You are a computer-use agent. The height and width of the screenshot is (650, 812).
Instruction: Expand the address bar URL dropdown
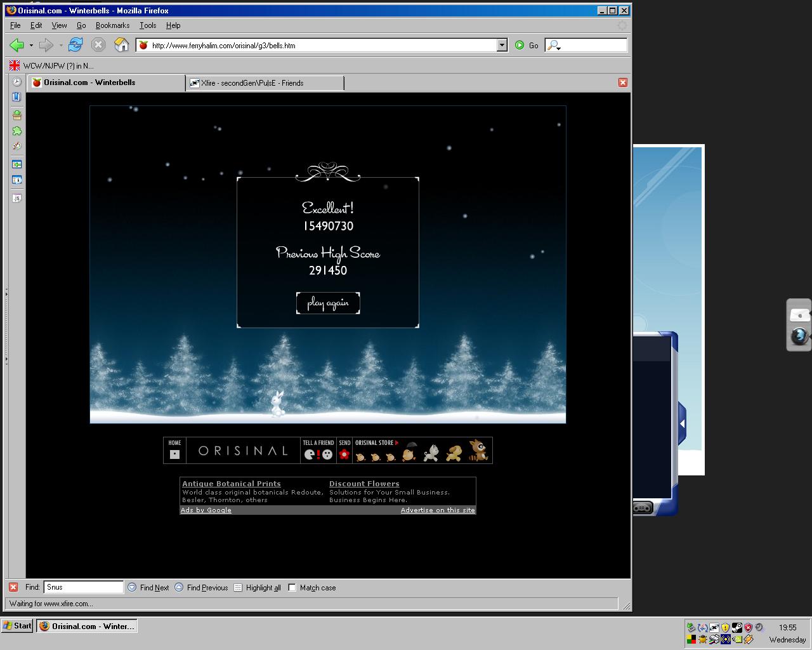coord(502,45)
